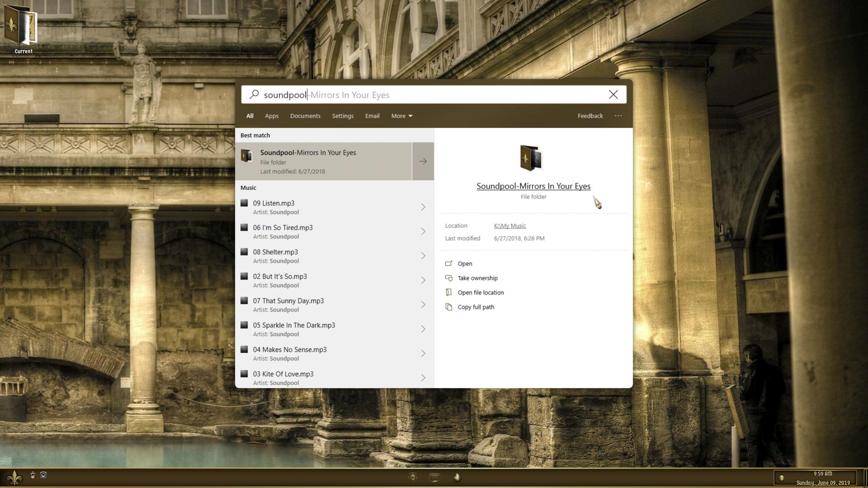Screen dimensions: 868x488
Task: Click the file icon beside 09 Listen.mp3
Action: pyautogui.click(x=245, y=203)
